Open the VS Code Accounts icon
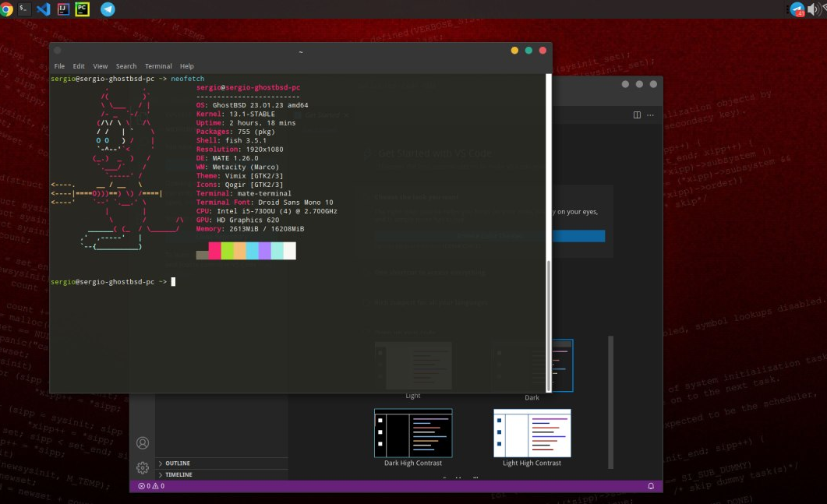Screen dimensions: 827x504 click(143, 442)
